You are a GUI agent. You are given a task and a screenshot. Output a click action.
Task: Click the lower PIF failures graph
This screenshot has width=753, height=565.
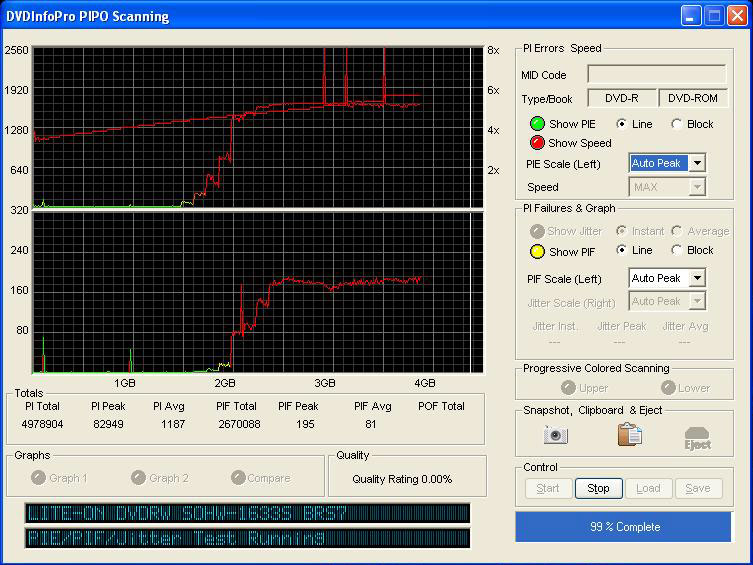(x=257, y=293)
